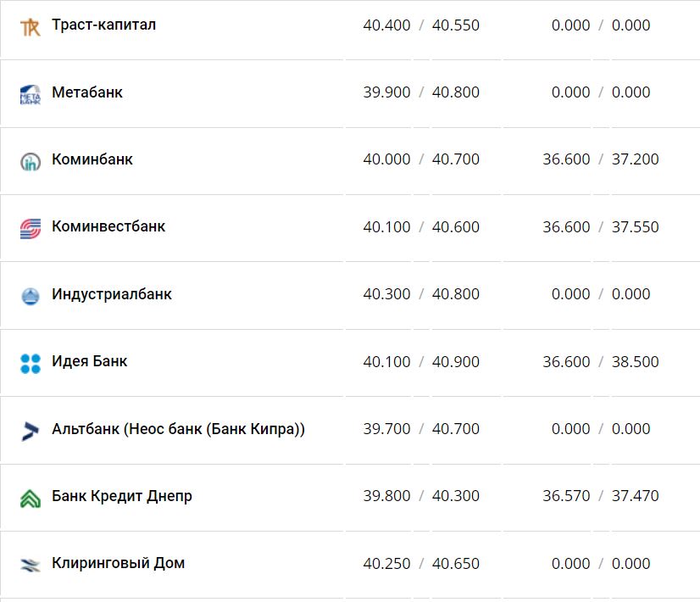Open the Метабанк bank link
The width and height of the screenshot is (700, 602).
87,92
